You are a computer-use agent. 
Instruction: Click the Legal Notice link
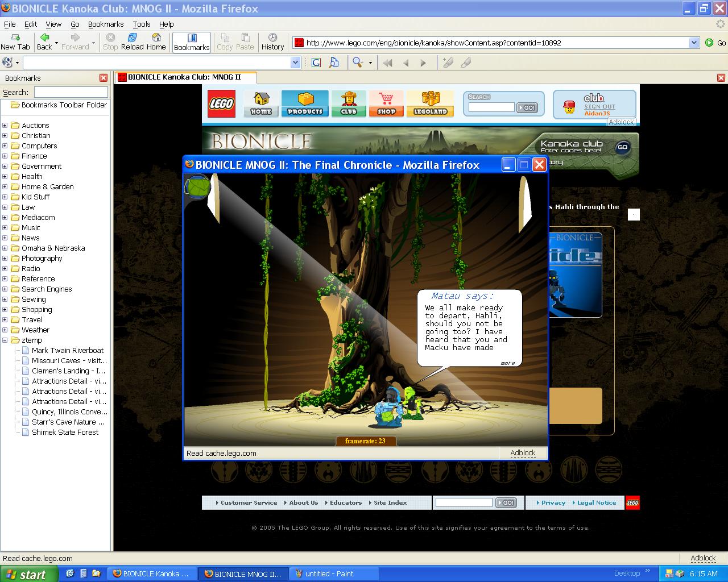[596, 502]
